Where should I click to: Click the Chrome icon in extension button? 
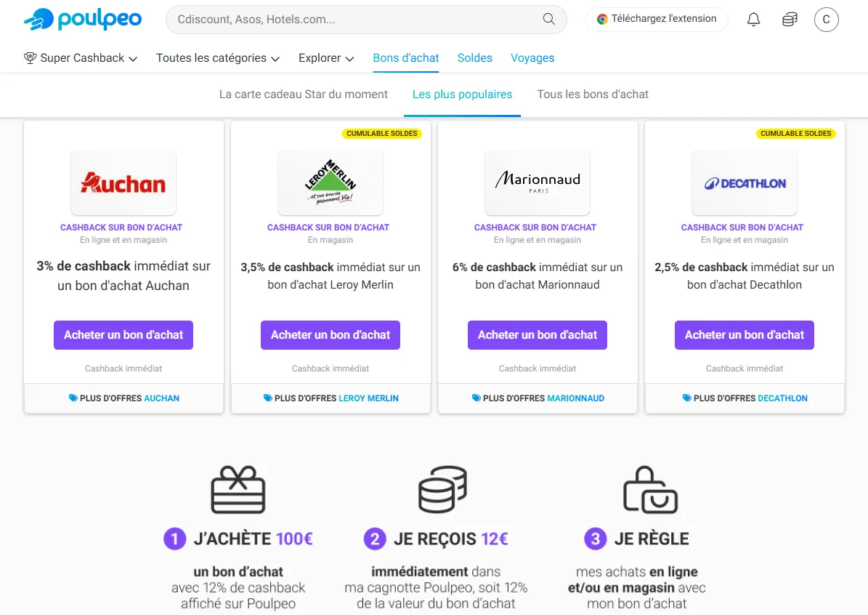(602, 20)
